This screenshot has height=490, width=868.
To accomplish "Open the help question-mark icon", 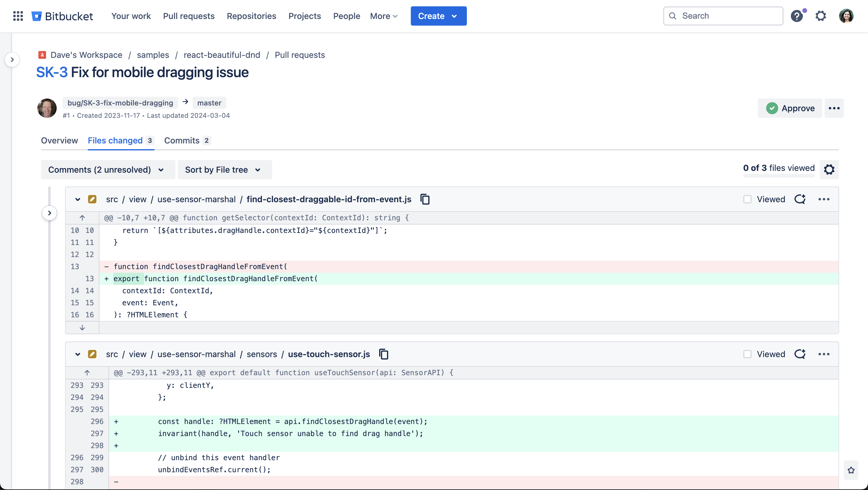I will pyautogui.click(x=797, y=16).
